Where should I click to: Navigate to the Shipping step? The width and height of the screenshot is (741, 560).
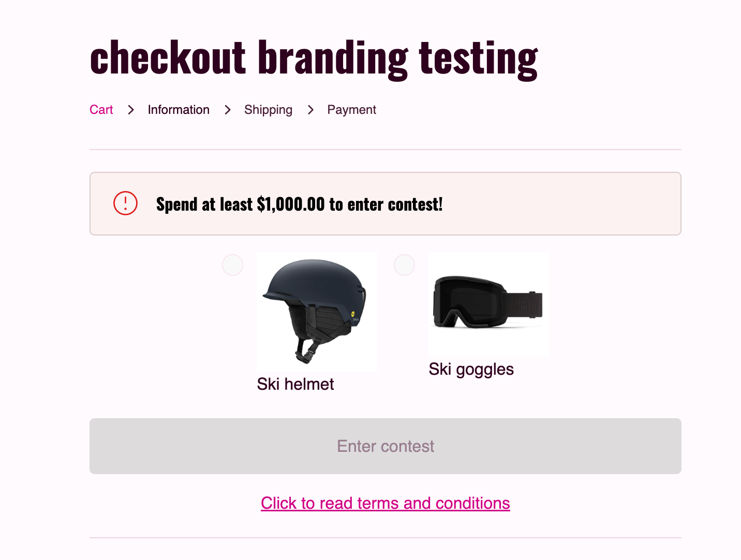coord(268,110)
